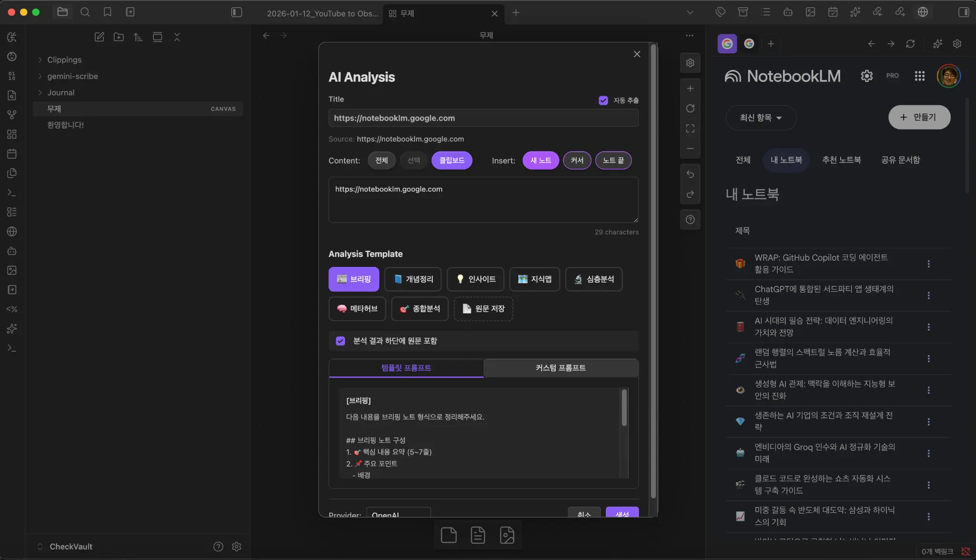Toggle the right sidebar panel icon

coord(964,12)
